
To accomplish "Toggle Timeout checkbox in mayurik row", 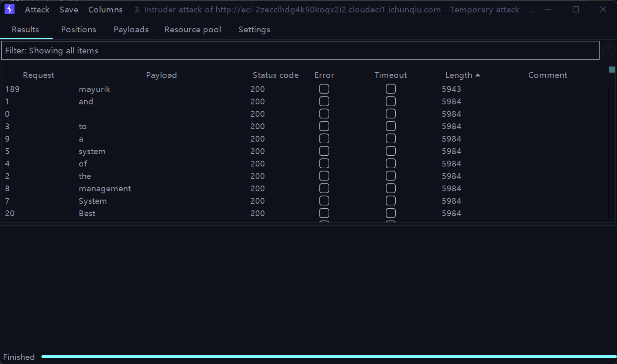I will point(390,89).
